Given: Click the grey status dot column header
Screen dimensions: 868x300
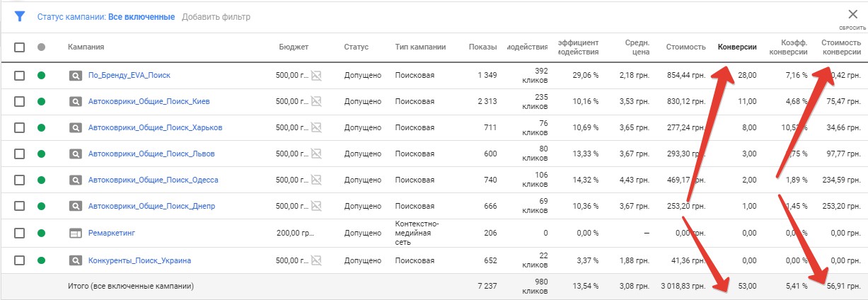Looking at the screenshot, I should click(x=41, y=47).
